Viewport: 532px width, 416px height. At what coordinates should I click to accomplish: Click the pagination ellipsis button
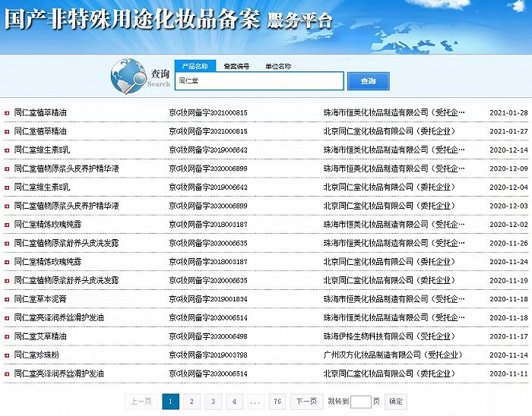[255, 402]
